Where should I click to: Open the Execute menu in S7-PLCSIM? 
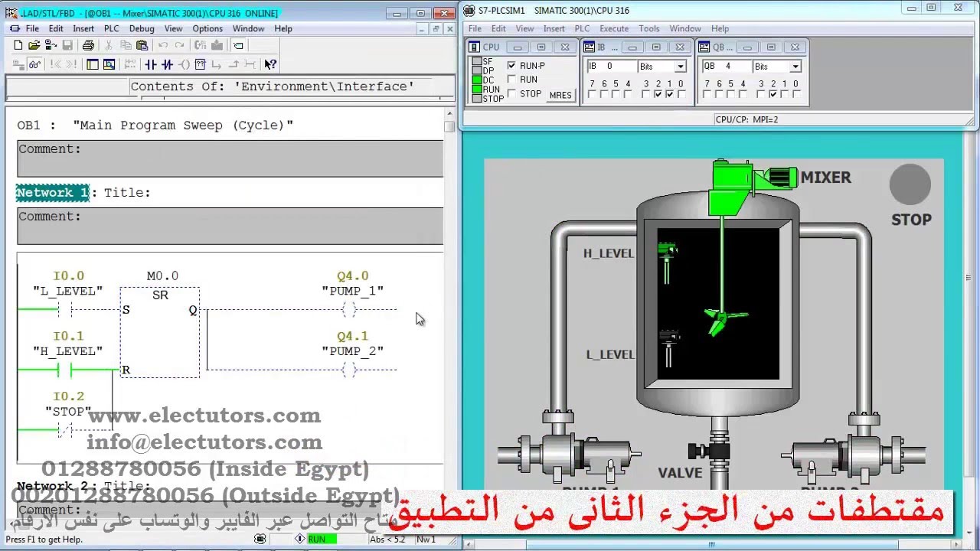click(x=614, y=28)
